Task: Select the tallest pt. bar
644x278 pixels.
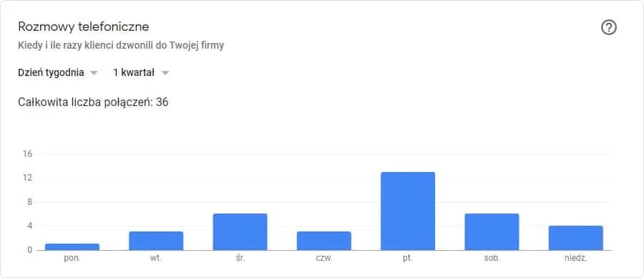Action: point(408,211)
